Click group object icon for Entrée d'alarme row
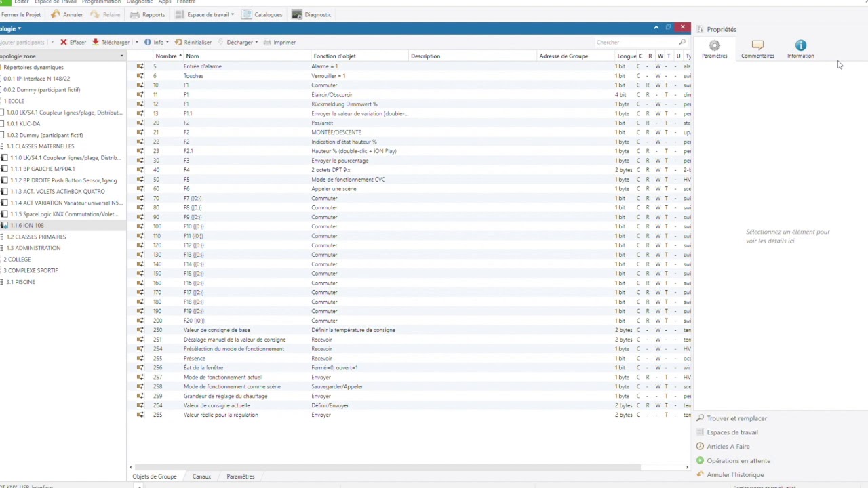The width and height of the screenshot is (868, 488). pyautogui.click(x=140, y=66)
